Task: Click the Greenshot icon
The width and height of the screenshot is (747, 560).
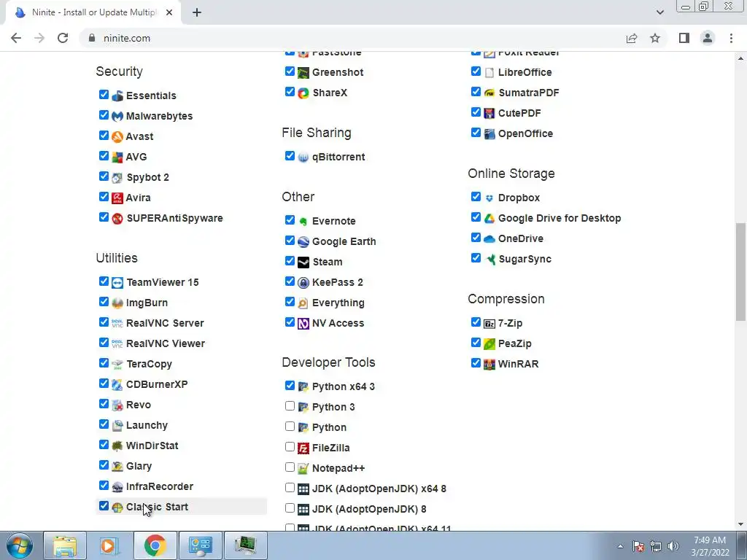Action: pyautogui.click(x=303, y=72)
